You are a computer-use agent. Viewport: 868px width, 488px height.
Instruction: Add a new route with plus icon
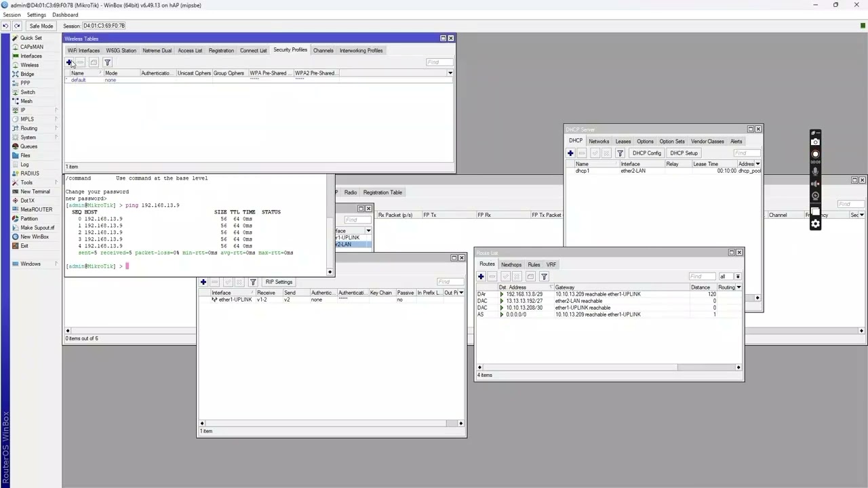[481, 277]
